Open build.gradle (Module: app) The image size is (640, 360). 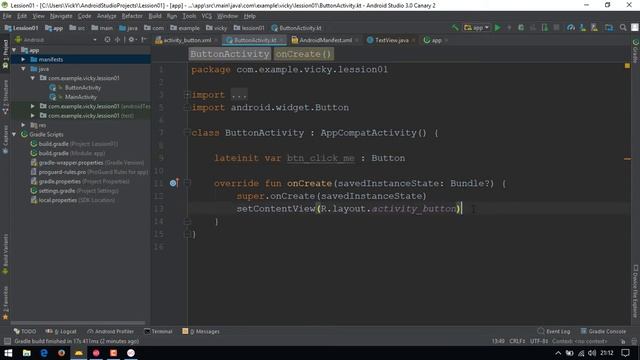(68, 153)
